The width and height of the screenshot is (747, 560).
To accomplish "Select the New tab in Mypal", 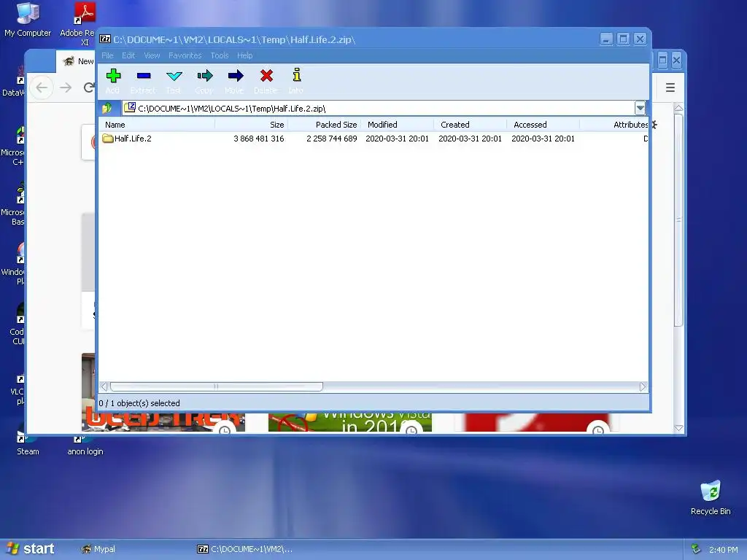I will pos(76,61).
